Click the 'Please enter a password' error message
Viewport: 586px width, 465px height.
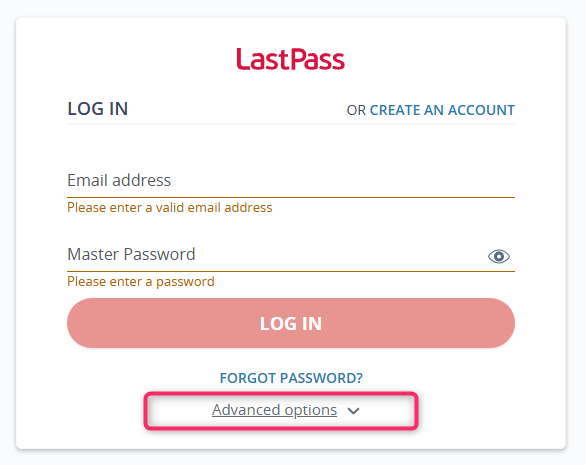click(x=141, y=281)
